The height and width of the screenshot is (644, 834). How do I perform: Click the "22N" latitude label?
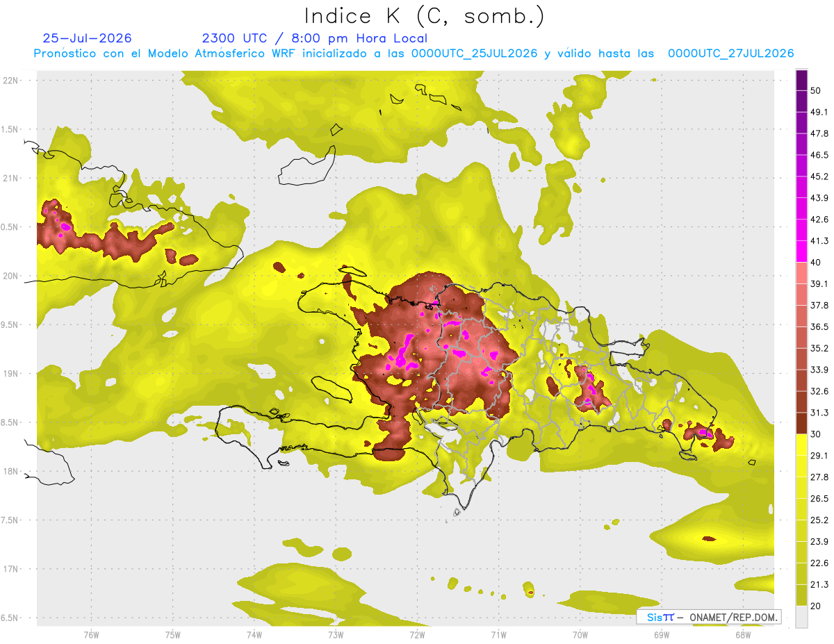click(10, 80)
